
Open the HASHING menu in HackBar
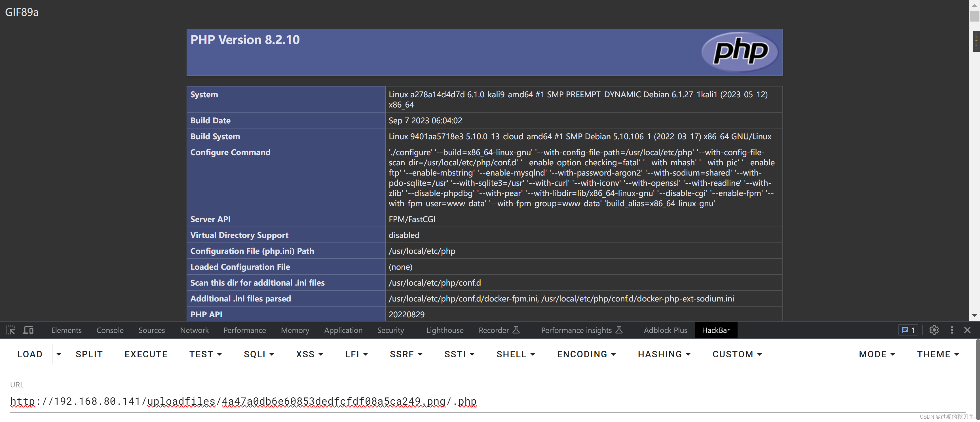tap(664, 355)
